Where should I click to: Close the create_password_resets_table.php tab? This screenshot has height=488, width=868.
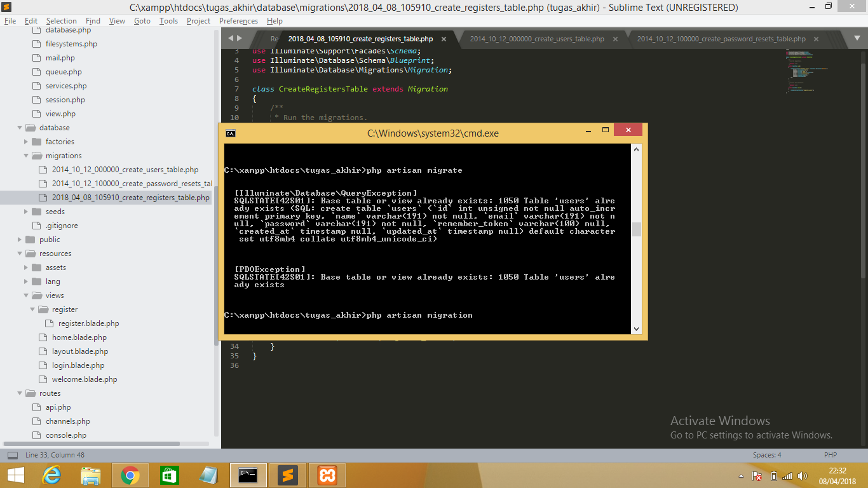pyautogui.click(x=817, y=39)
